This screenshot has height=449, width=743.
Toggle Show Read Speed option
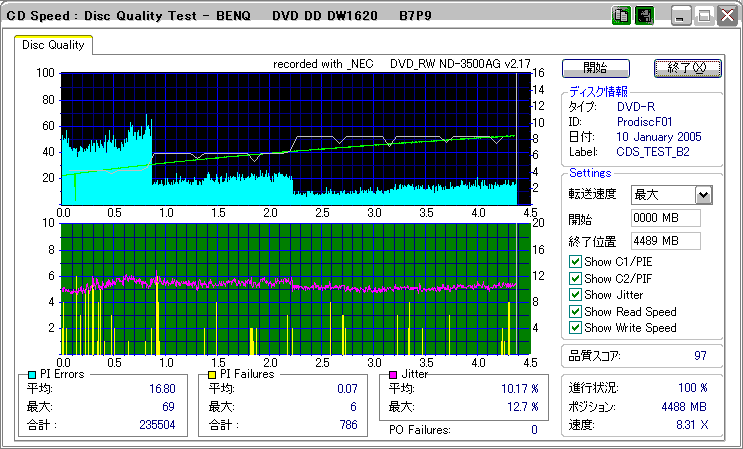click(575, 311)
